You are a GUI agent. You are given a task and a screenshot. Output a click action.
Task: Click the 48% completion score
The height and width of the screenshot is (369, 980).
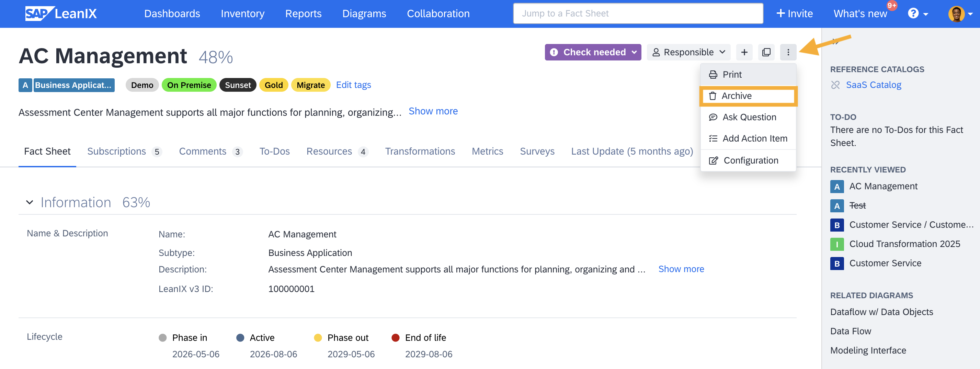[216, 57]
